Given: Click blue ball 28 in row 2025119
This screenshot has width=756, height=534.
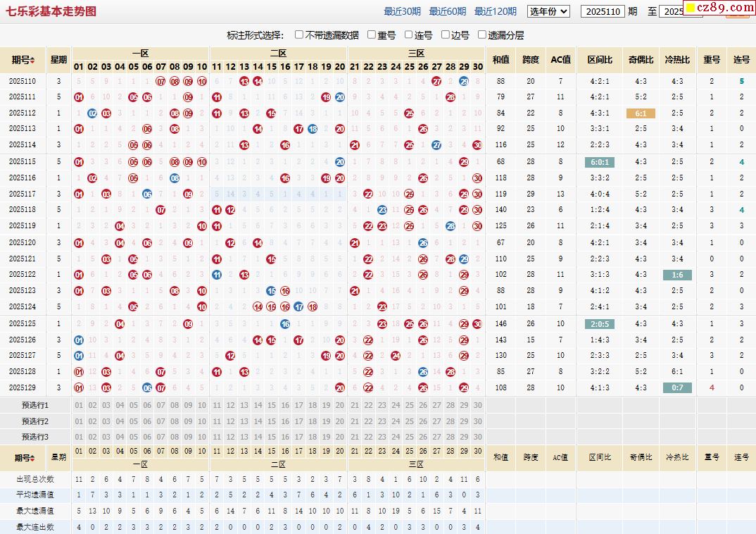Looking at the screenshot, I should 451,225.
